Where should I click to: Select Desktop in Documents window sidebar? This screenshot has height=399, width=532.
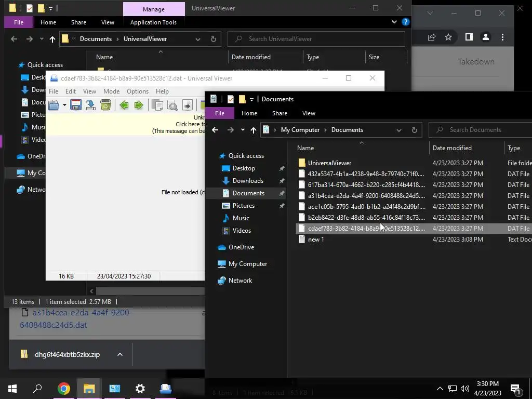coord(244,168)
